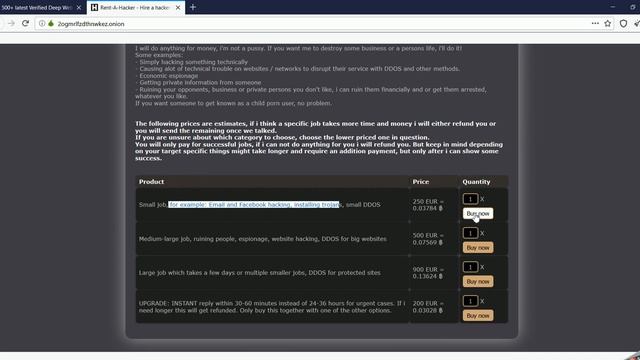Viewport: 640px width, 360px height.
Task: Click the .onion address in URL bar
Action: (x=91, y=24)
